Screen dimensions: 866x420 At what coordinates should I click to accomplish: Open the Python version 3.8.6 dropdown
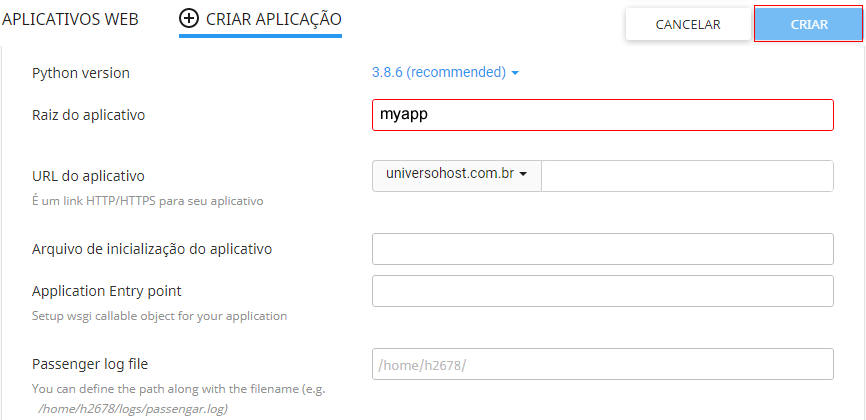(445, 72)
